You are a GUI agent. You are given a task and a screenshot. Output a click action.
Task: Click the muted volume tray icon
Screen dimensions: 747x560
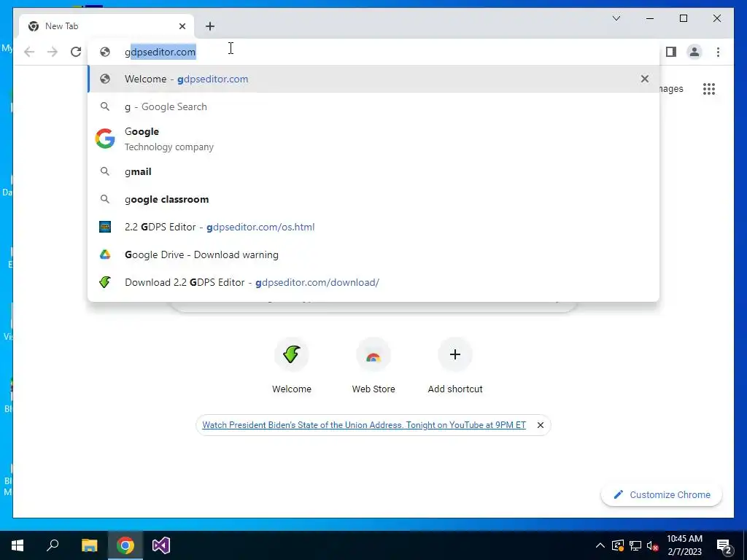pyautogui.click(x=653, y=545)
